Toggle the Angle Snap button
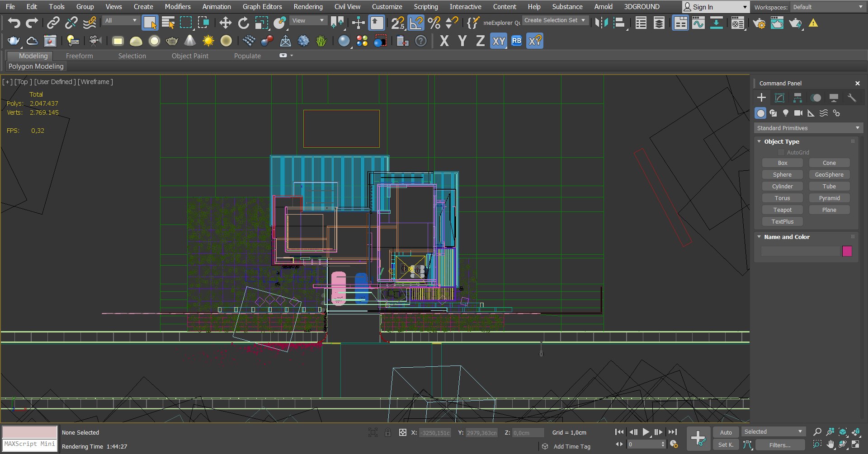This screenshot has width=868, height=454. coord(416,23)
